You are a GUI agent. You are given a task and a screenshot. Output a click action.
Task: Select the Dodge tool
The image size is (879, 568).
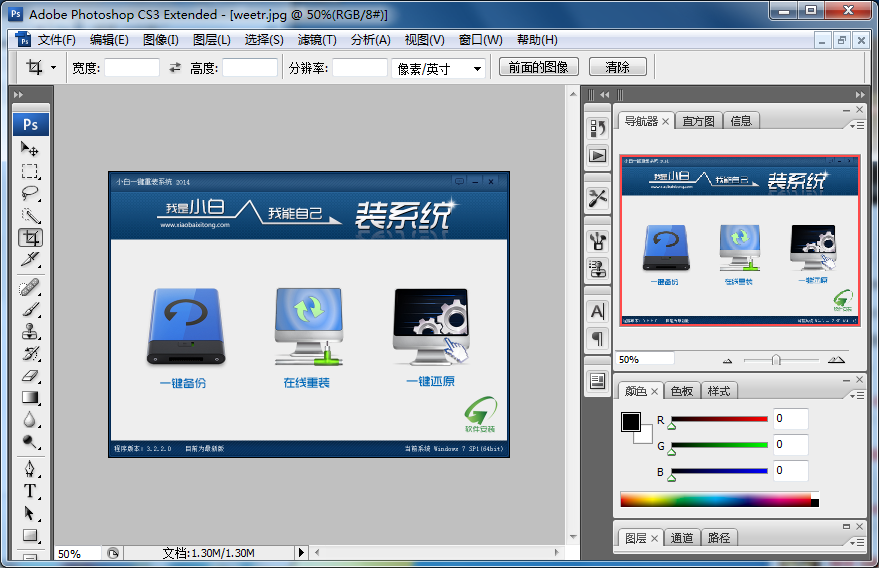pos(30,442)
